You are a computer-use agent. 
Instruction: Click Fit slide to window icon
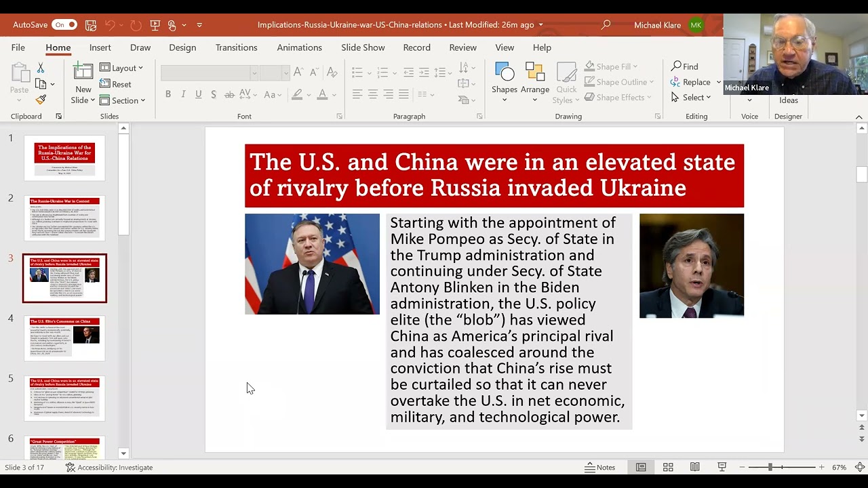(x=860, y=467)
